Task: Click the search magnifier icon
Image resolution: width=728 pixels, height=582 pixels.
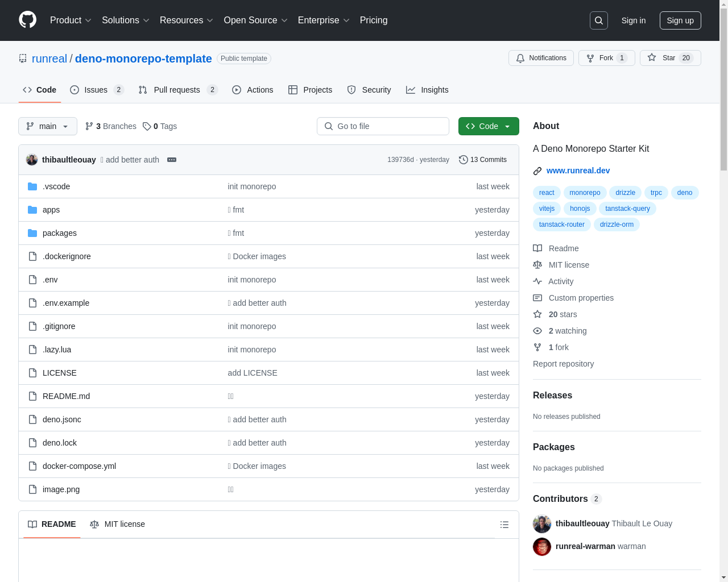Action: pos(599,20)
